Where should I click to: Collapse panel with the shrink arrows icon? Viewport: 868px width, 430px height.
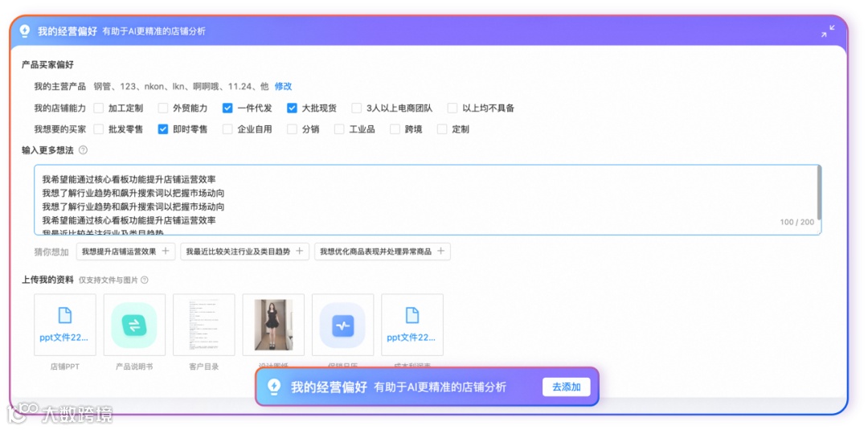(828, 31)
